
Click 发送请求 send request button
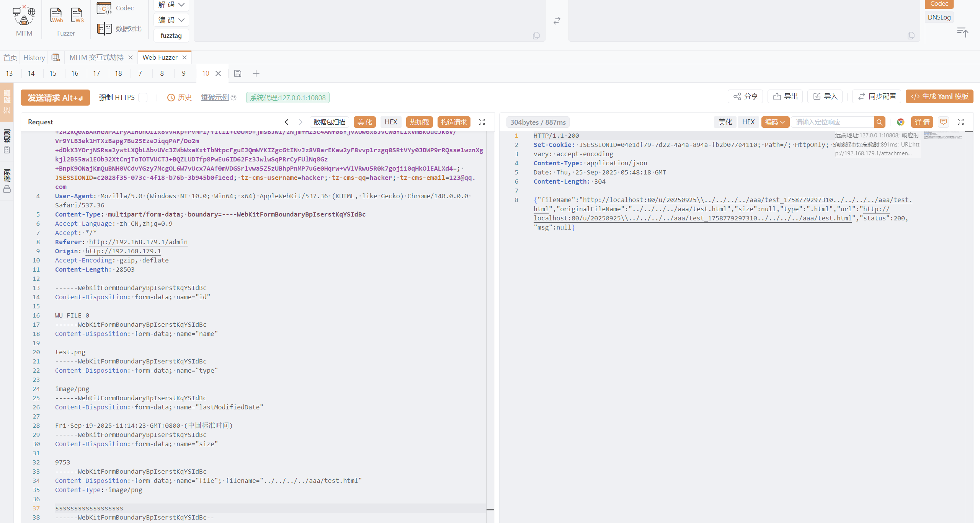[55, 98]
